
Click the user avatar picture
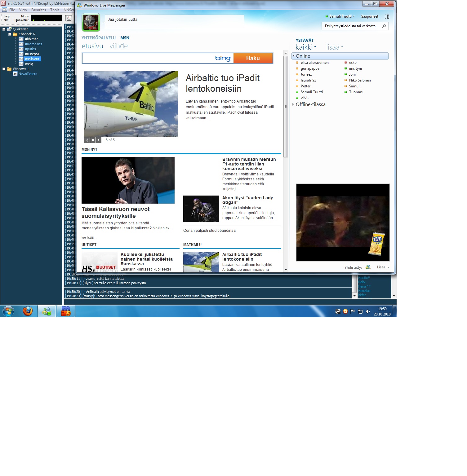(x=91, y=22)
